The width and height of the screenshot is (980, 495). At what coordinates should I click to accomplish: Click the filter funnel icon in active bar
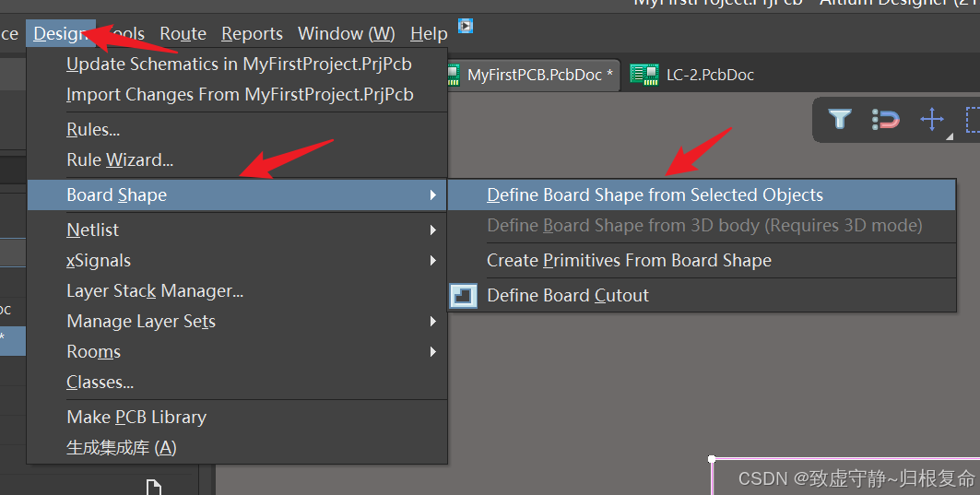coord(839,119)
